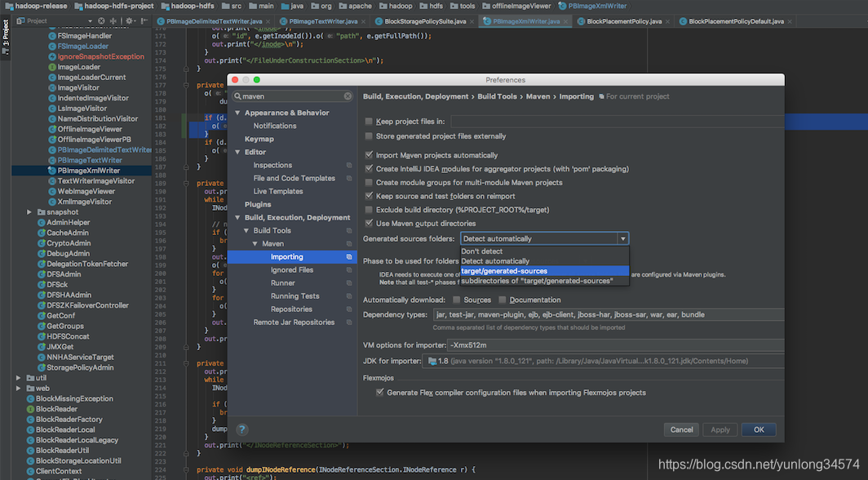Open Plugins settings page
This screenshot has height=480, width=868.
coord(258,204)
